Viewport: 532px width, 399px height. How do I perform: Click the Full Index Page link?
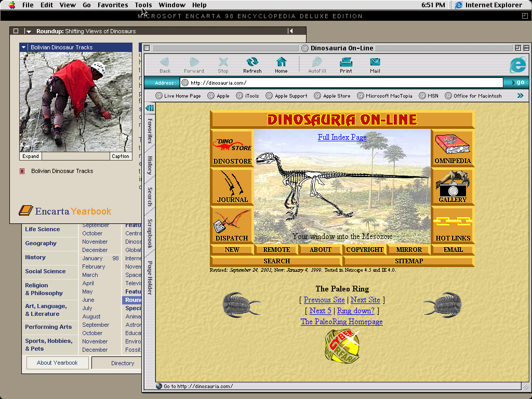(342, 137)
